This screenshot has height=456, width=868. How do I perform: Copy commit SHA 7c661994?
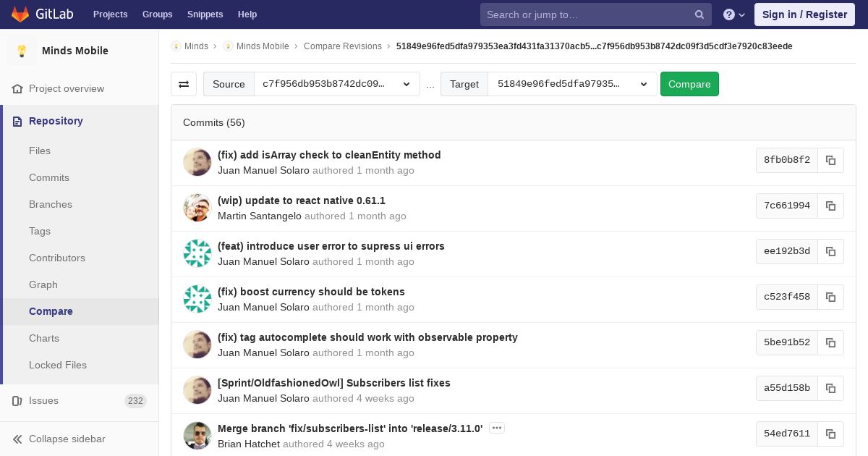(830, 206)
